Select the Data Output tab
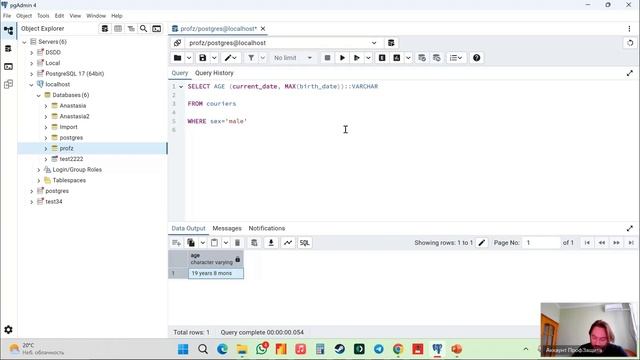 (189, 228)
